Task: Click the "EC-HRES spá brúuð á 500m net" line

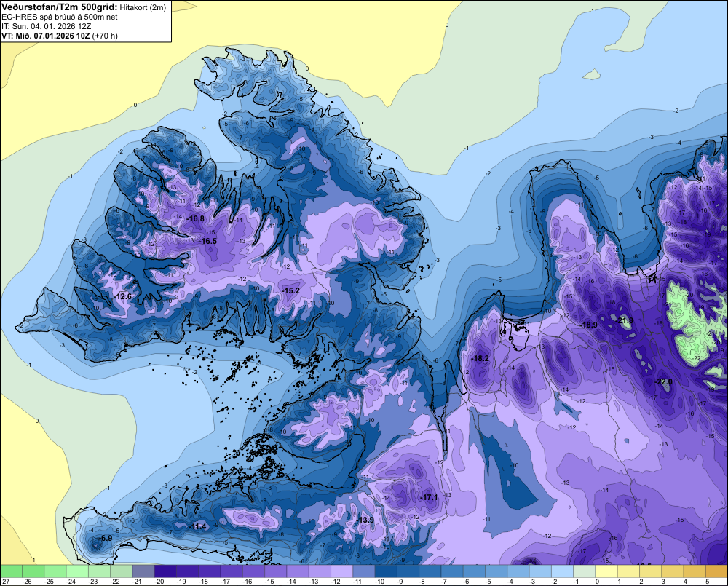Action: 60,17
